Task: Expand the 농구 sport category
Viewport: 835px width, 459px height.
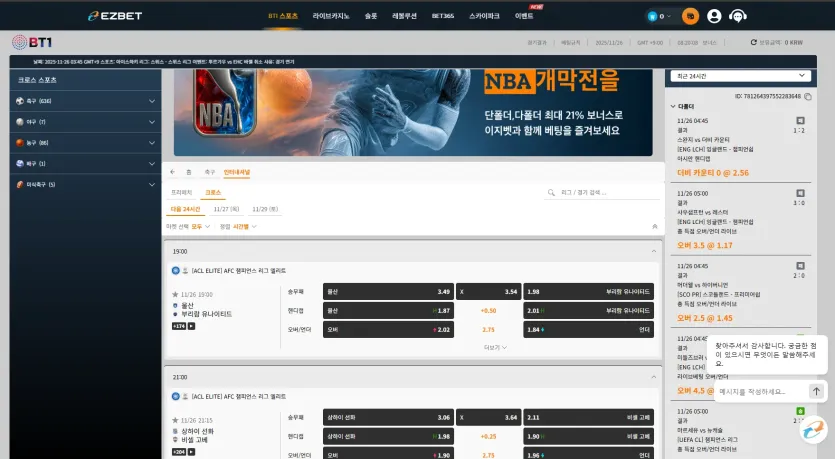Action: coord(85,143)
